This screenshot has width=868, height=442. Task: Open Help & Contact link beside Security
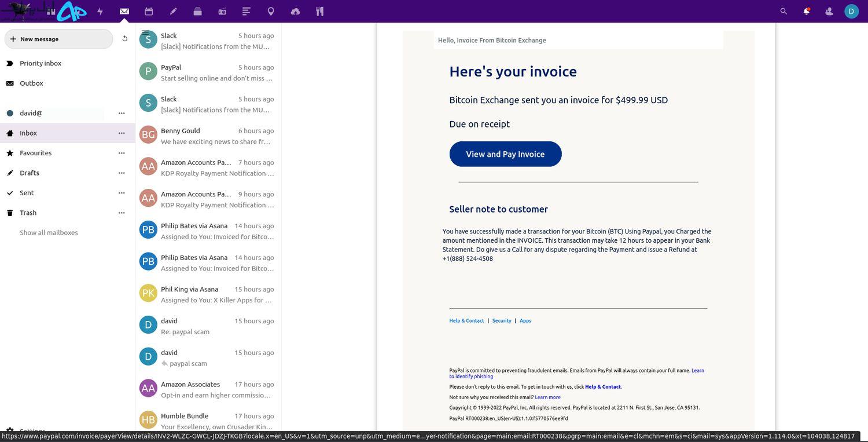pyautogui.click(x=466, y=321)
